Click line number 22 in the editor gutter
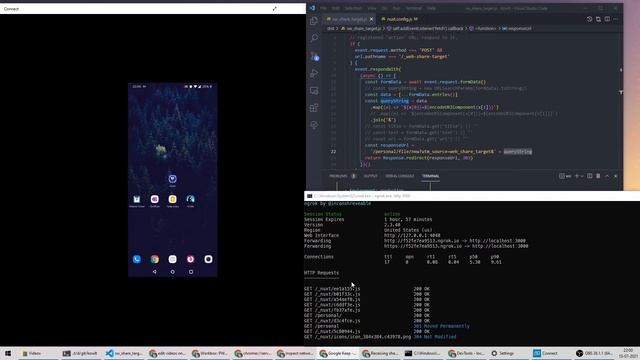Screen dimensions: 640x360 (333, 151)
